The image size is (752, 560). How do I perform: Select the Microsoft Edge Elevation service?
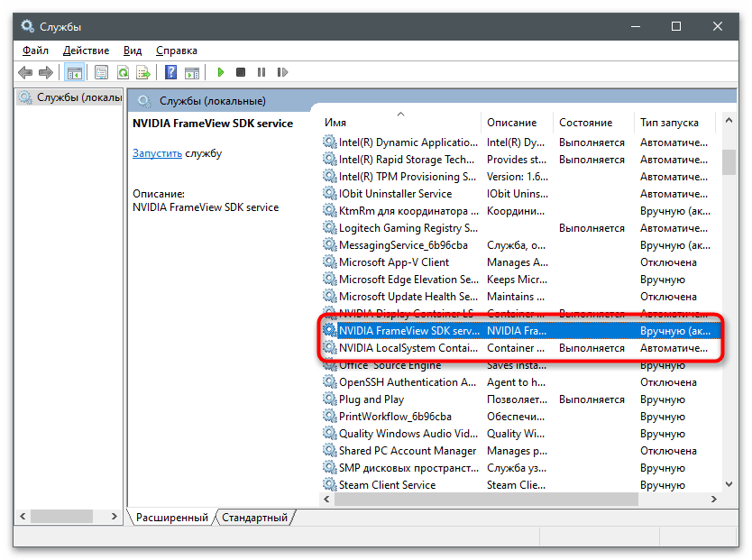[x=521, y=280]
